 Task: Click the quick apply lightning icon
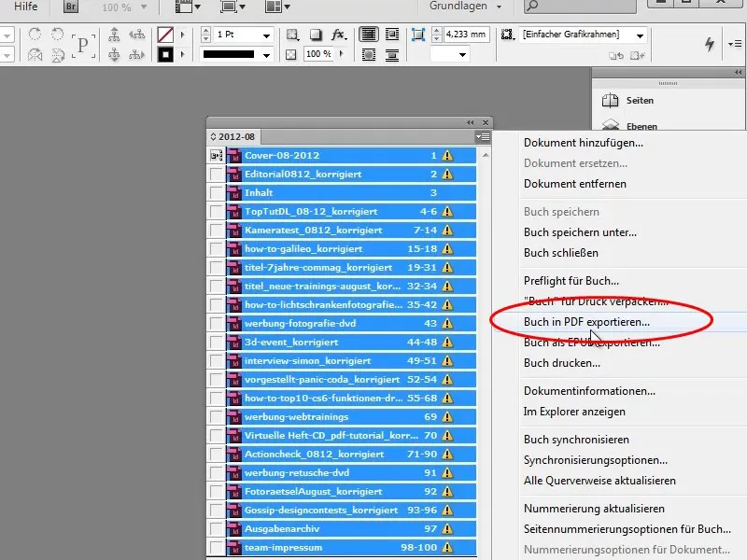point(710,44)
